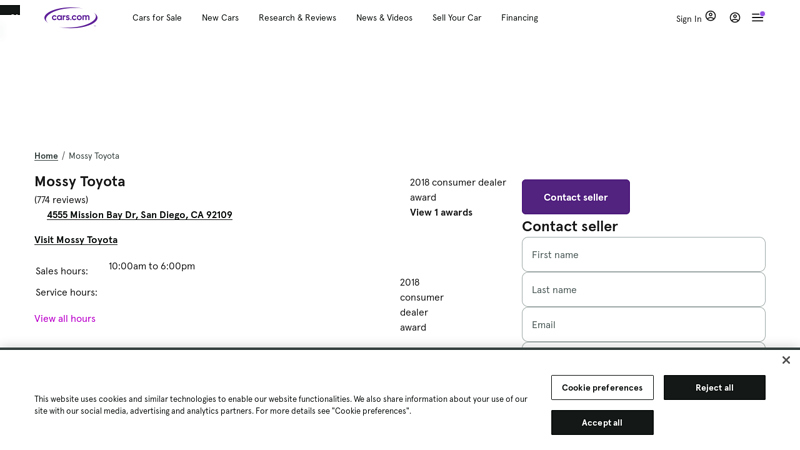This screenshot has height=450, width=800.
Task: Click the Cars.com logo
Action: [70, 17]
